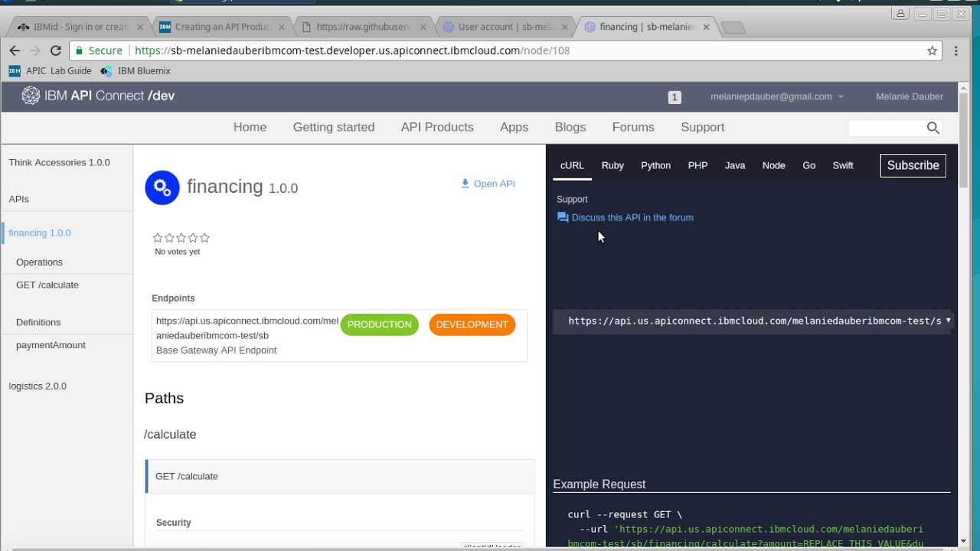Open API Products menu item
This screenshot has width=980, height=551.
click(437, 127)
